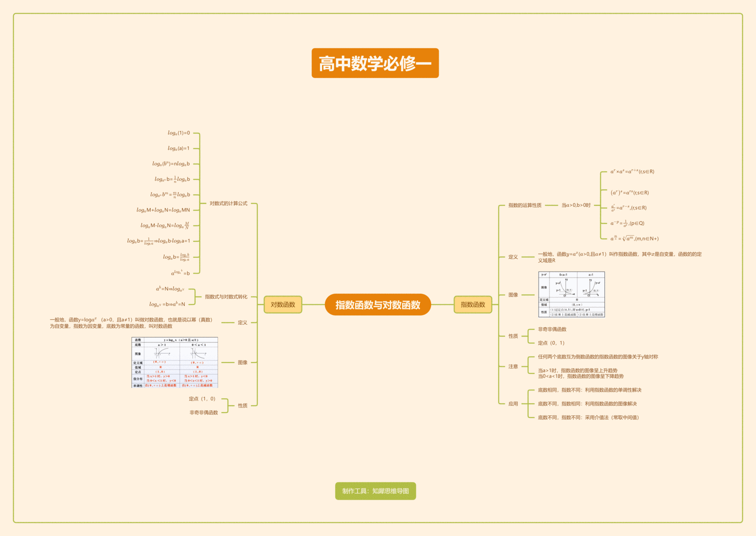Select the leaf 定点（1，0）
The width and height of the screenshot is (756, 536).
click(202, 399)
